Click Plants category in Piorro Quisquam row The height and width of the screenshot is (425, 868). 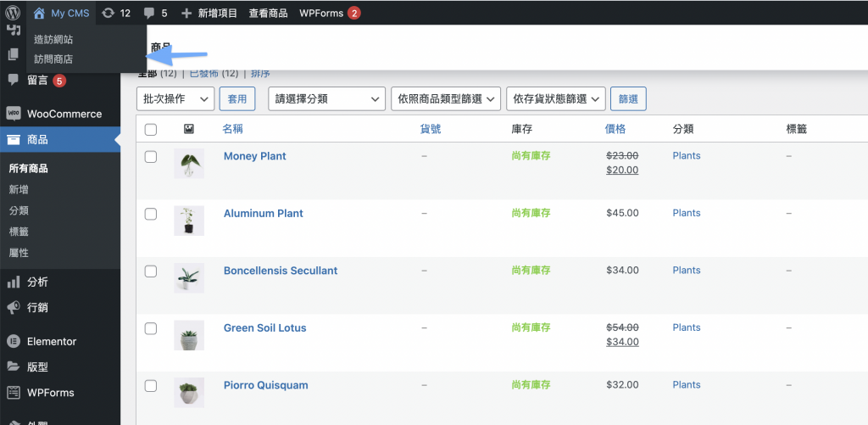687,384
